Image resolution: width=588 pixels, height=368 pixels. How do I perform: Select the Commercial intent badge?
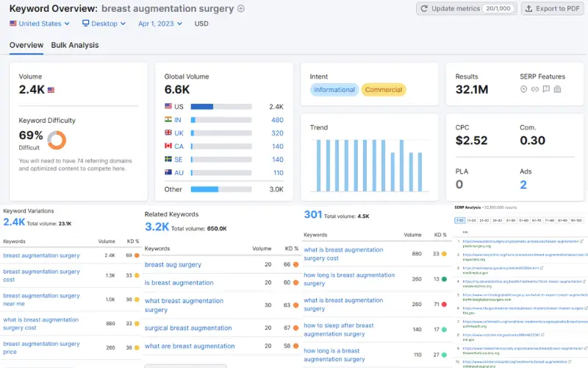[384, 90]
